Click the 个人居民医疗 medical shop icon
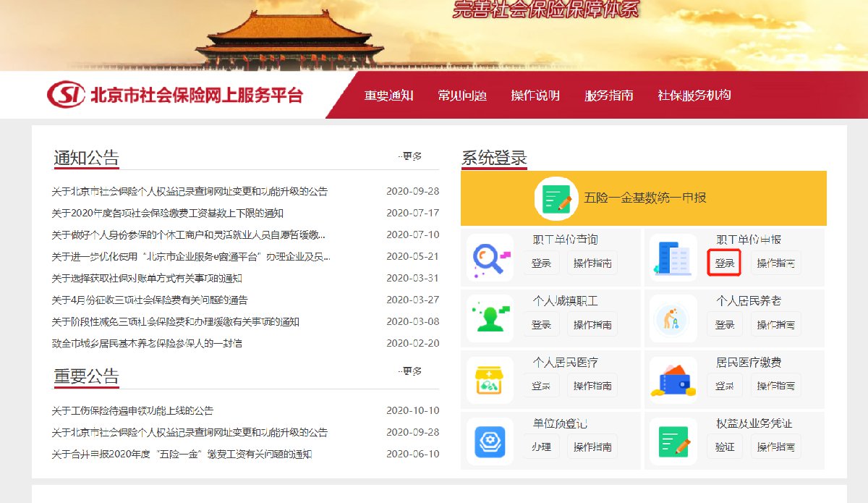This screenshot has height=503, width=868. click(490, 380)
